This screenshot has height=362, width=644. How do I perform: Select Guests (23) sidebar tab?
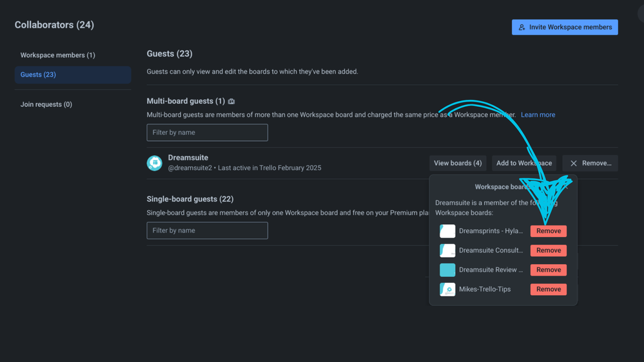(73, 75)
